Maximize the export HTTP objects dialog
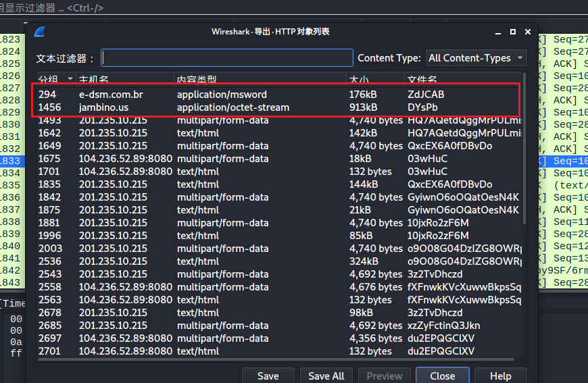588x383 pixels. click(x=513, y=32)
